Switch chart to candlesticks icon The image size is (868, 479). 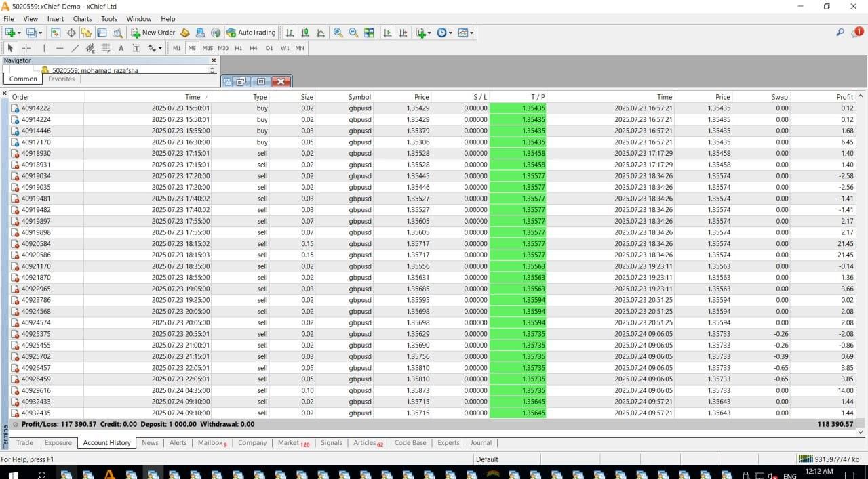click(305, 33)
